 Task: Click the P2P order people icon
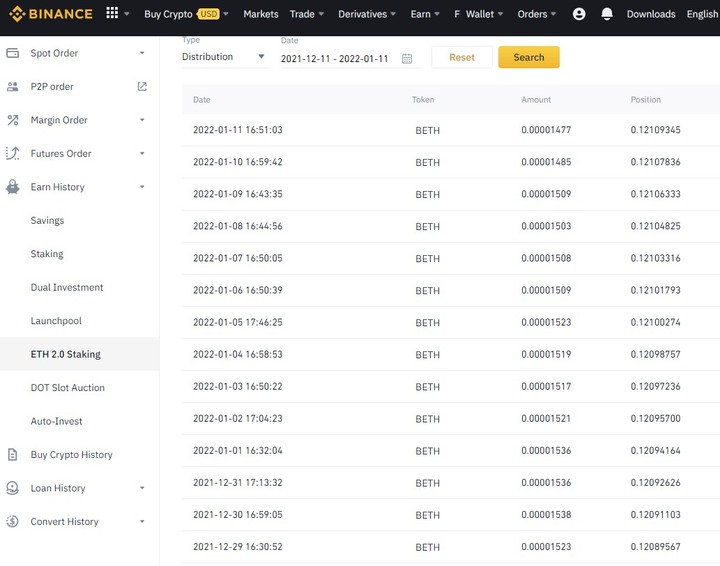12,86
